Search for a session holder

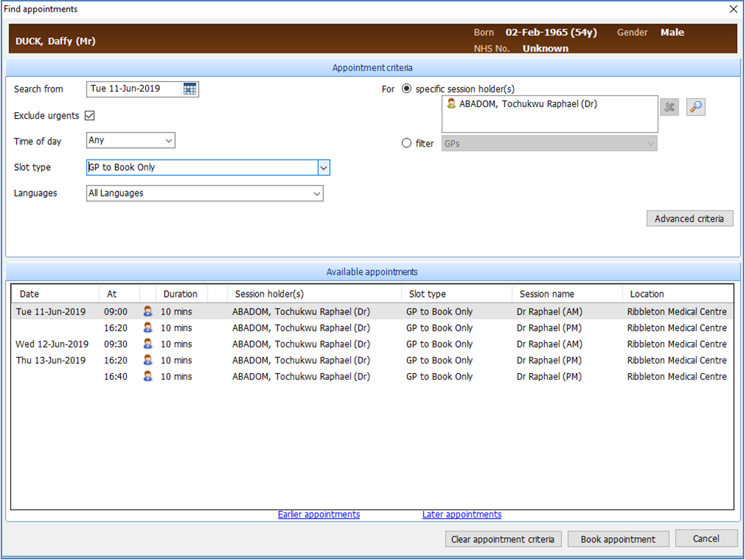click(696, 107)
